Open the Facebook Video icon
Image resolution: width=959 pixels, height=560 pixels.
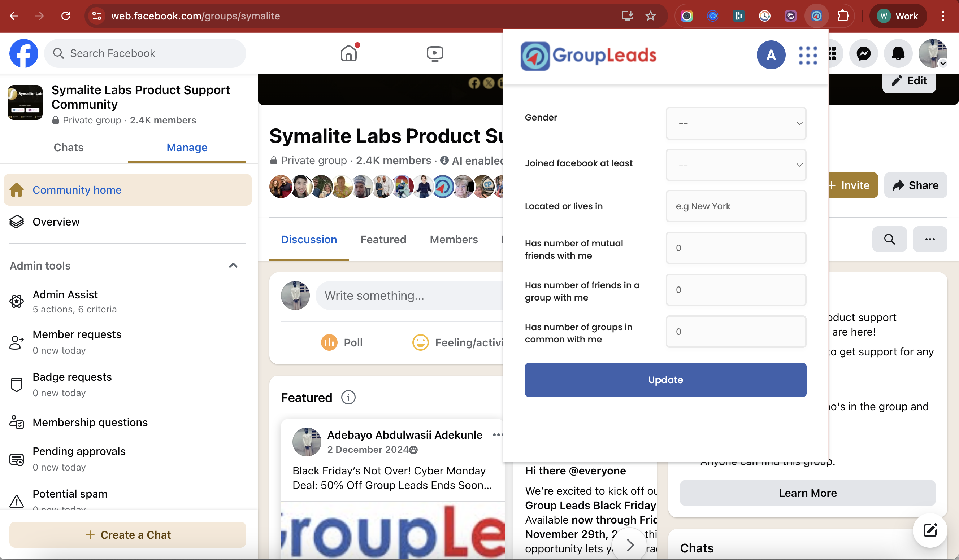(x=435, y=53)
